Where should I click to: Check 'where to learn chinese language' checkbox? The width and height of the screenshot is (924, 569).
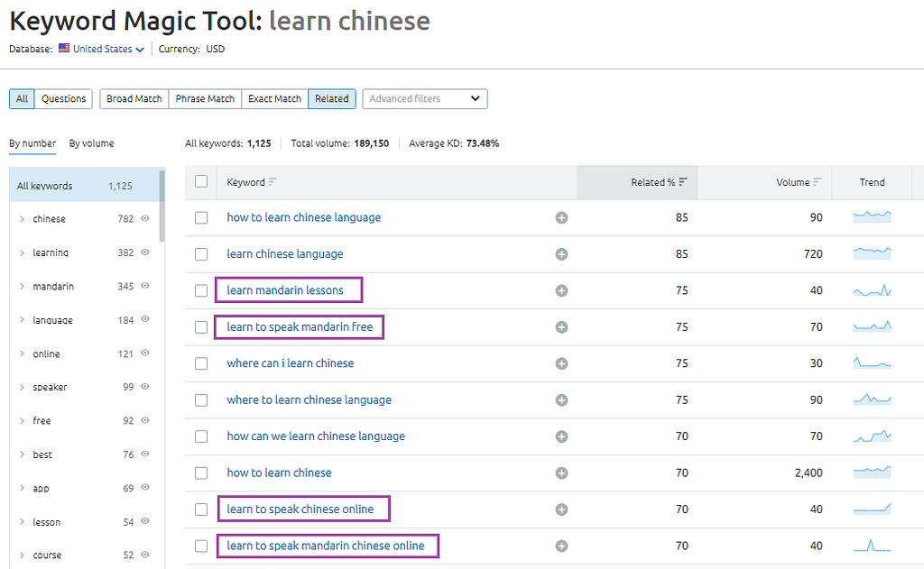coord(201,400)
